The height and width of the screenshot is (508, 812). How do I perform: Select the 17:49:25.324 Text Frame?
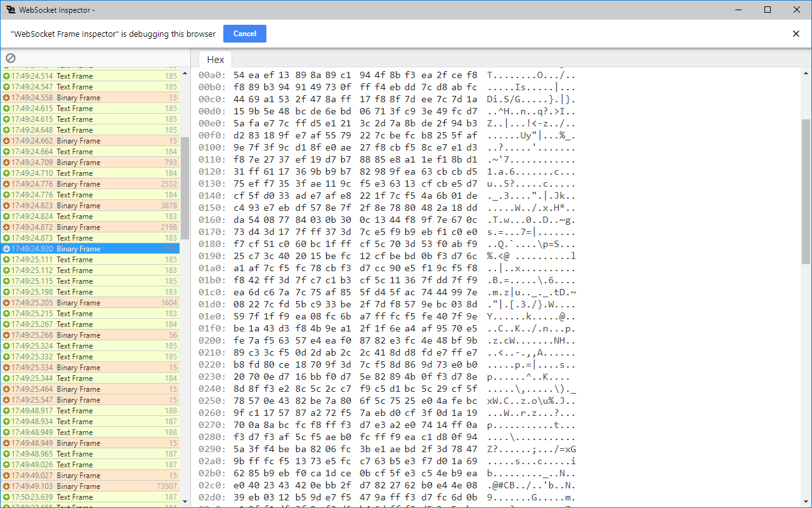click(x=90, y=346)
